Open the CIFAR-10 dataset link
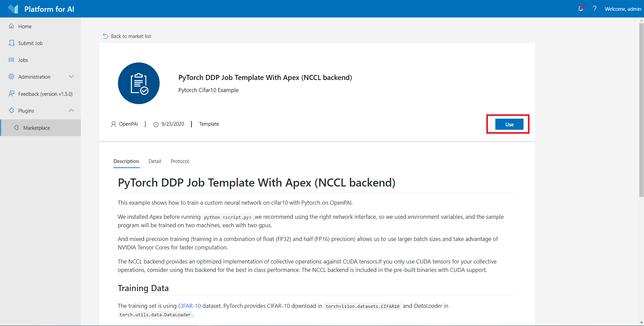The image size is (644, 326). [190, 306]
